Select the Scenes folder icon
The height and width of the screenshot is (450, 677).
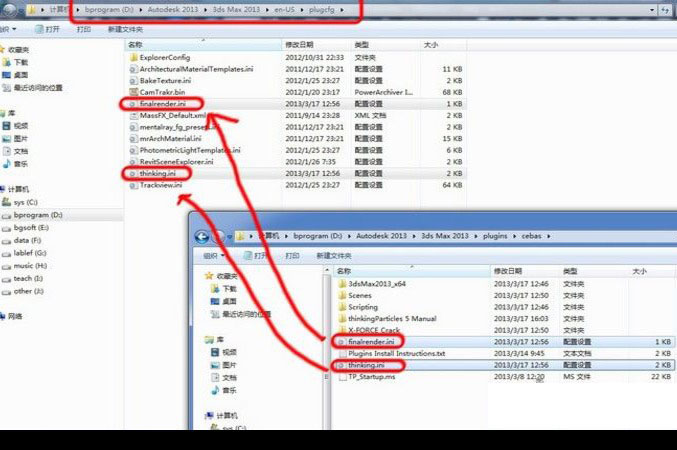click(x=342, y=295)
